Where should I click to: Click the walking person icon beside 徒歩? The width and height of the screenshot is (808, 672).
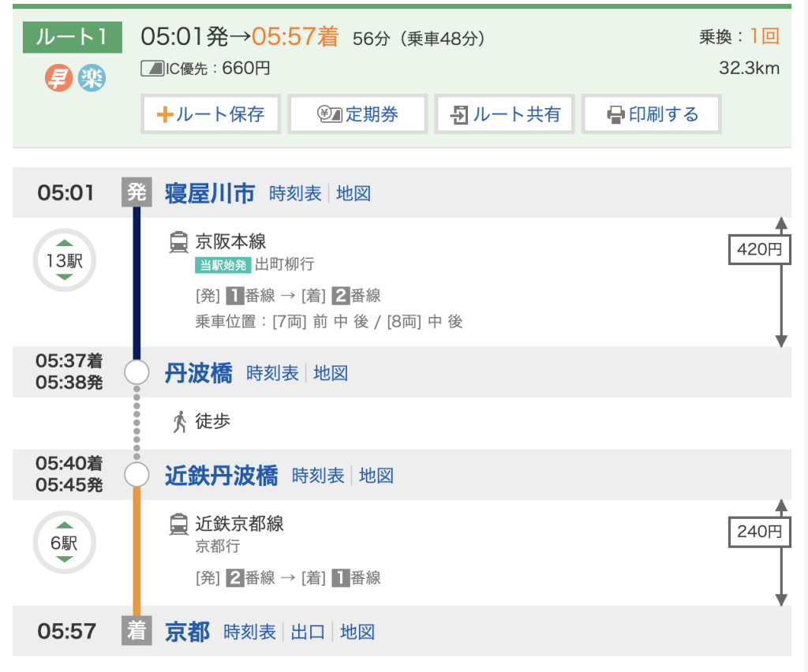179,422
